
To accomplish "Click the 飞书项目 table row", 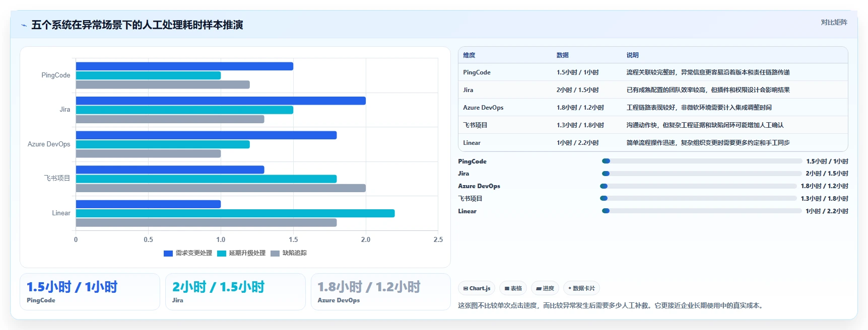I will pyautogui.click(x=653, y=125).
